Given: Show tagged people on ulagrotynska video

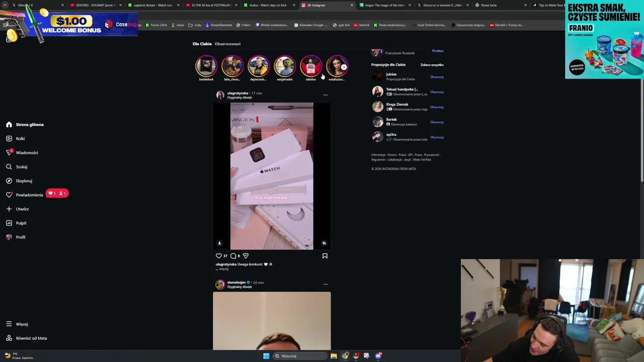Looking at the screenshot, I should click(219, 243).
